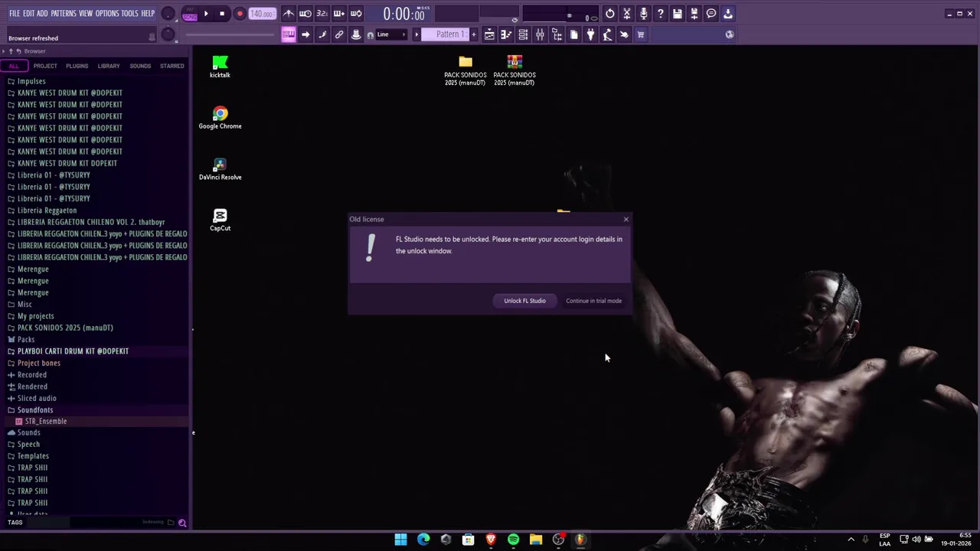Open the Channel rack icon
This screenshot has height=551, width=980.
click(523, 34)
